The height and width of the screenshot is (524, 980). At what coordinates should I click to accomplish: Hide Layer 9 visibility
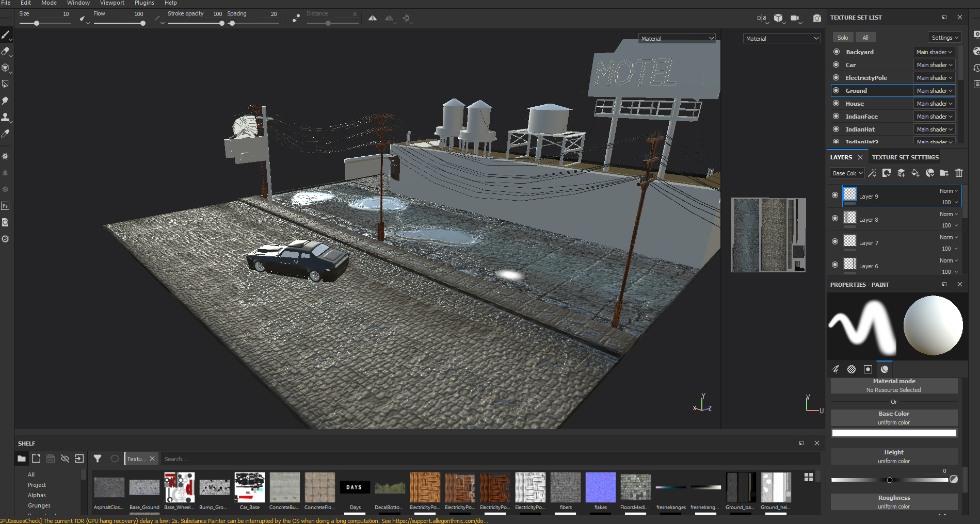point(835,195)
